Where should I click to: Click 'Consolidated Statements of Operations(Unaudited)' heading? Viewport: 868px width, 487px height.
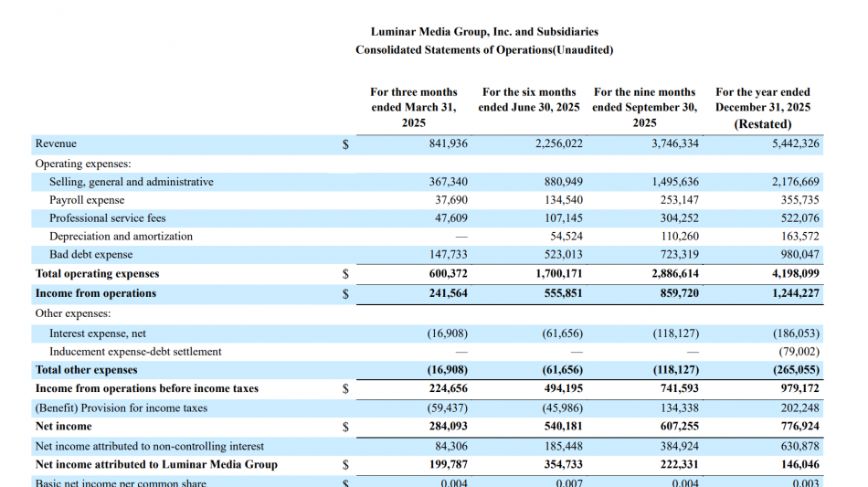pos(484,50)
